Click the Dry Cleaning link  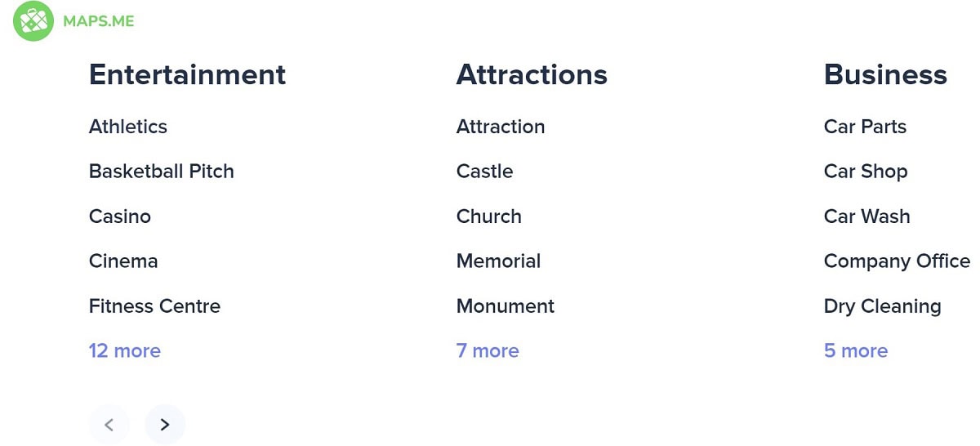(883, 306)
